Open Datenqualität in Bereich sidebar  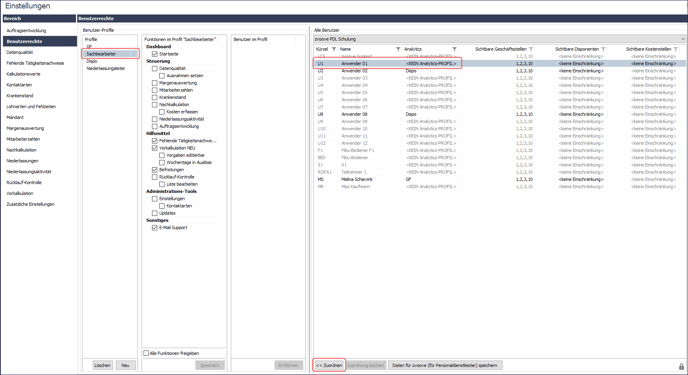pos(20,52)
